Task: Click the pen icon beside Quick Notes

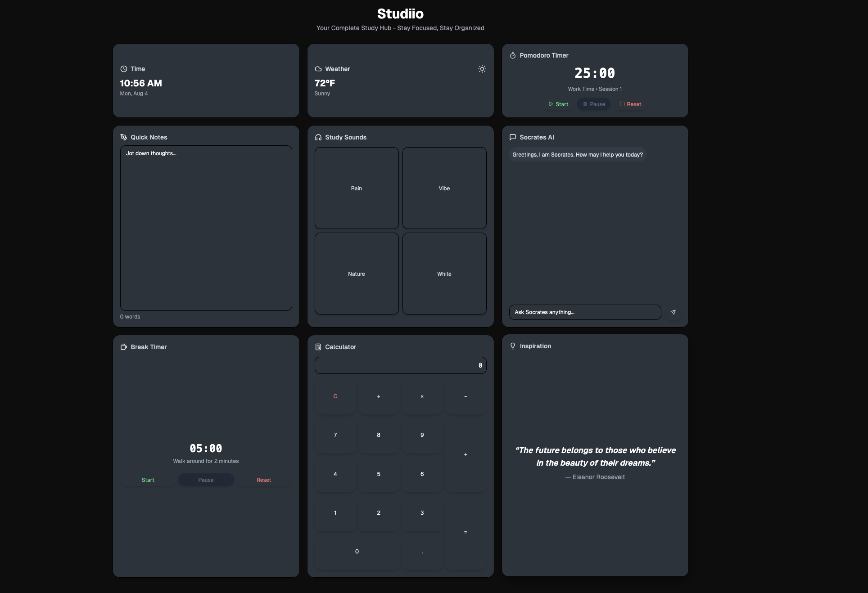Action: [x=124, y=137]
